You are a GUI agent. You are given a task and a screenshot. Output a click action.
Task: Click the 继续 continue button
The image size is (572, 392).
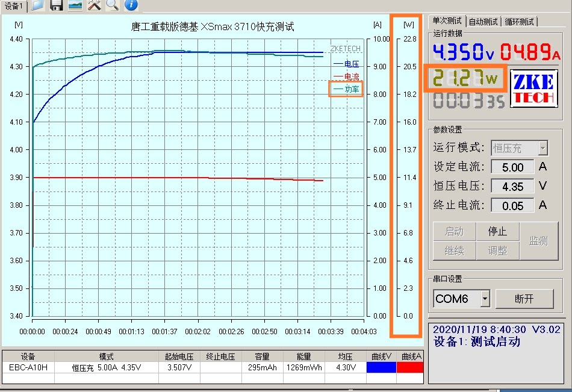[x=455, y=250]
